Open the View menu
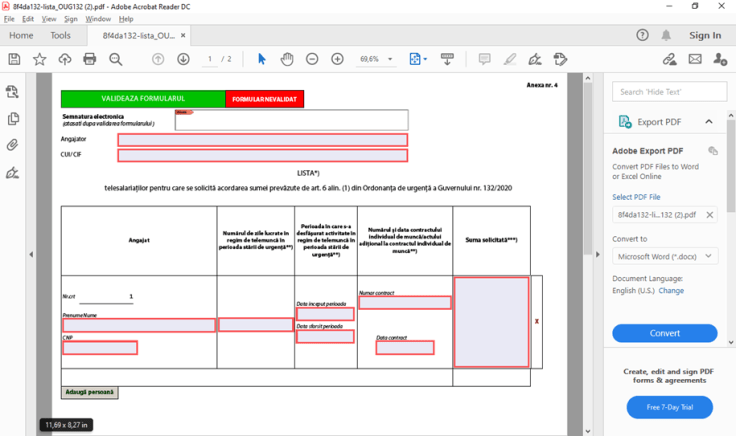This screenshot has width=736, height=436. click(49, 19)
